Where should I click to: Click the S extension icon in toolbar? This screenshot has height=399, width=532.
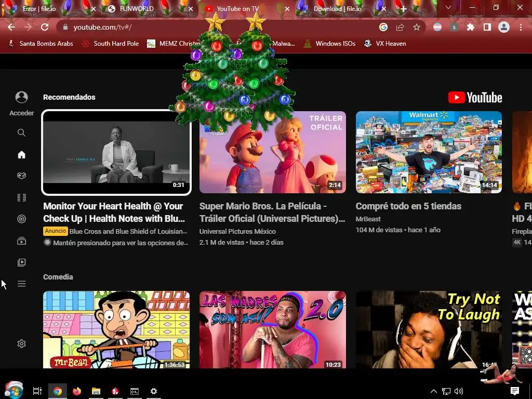tap(454, 27)
